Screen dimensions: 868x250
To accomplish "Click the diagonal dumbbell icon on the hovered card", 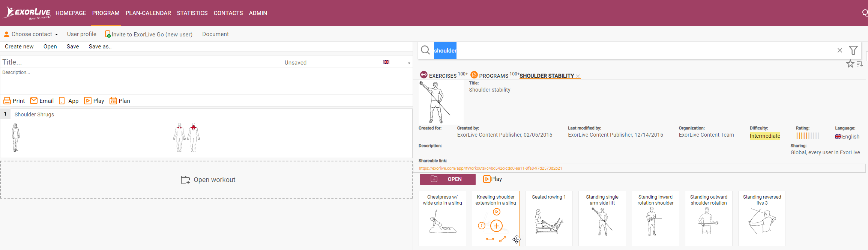I will (x=503, y=239).
